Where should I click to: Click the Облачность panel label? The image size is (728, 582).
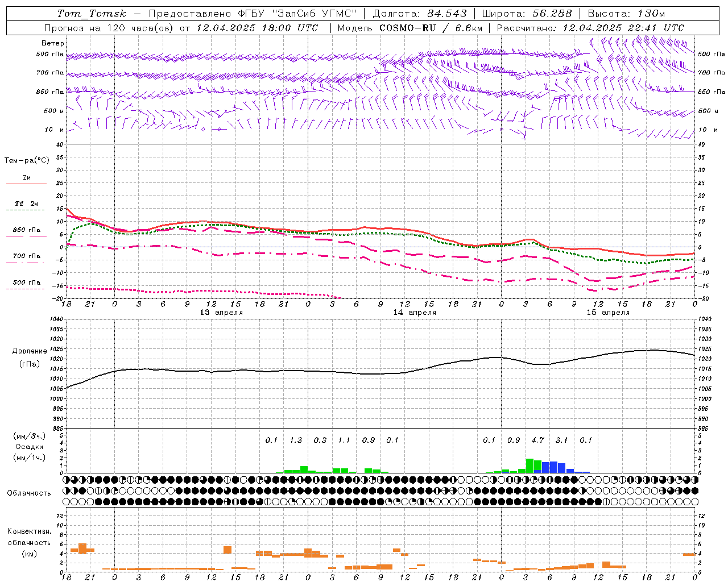point(29,493)
